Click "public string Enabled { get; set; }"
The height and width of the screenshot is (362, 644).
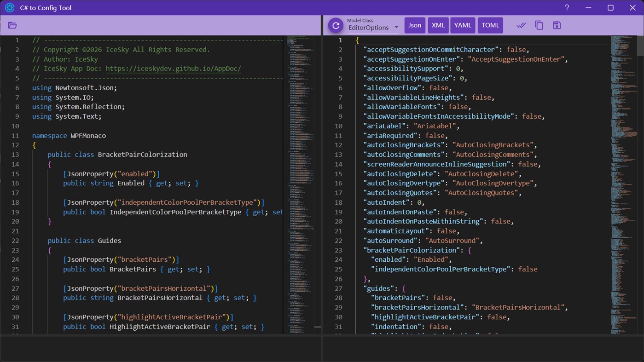click(x=131, y=183)
